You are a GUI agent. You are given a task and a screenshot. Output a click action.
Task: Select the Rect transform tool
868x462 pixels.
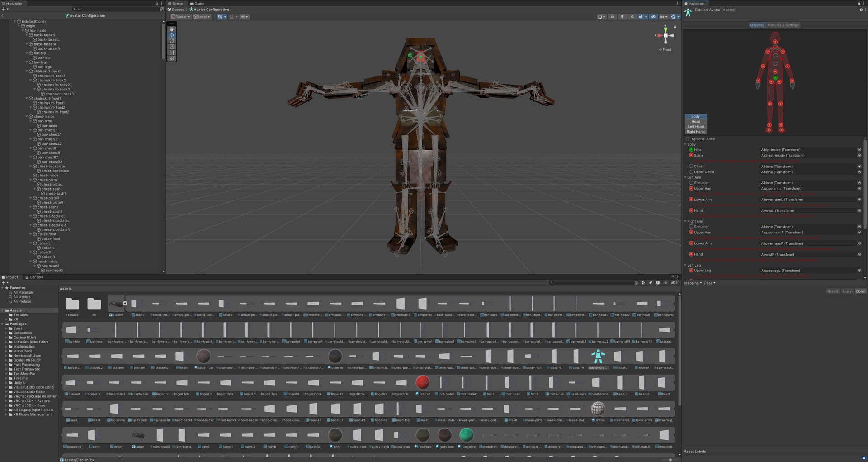[x=172, y=52]
